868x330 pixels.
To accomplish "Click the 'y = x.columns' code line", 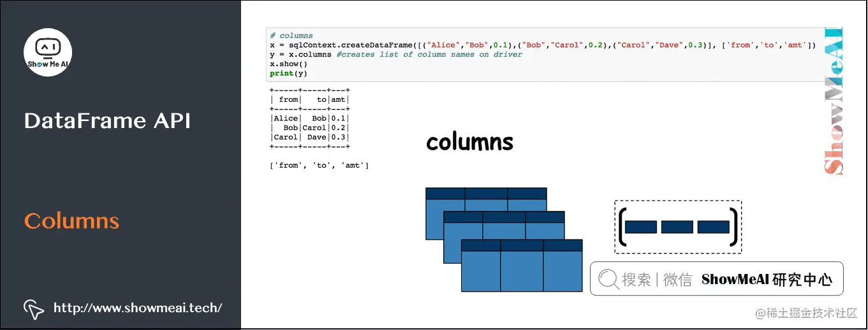I will (395, 55).
